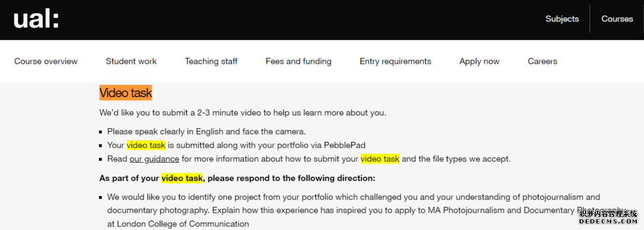
Task: Follow the 'our guidance' hyperlink
Action: pos(154,159)
